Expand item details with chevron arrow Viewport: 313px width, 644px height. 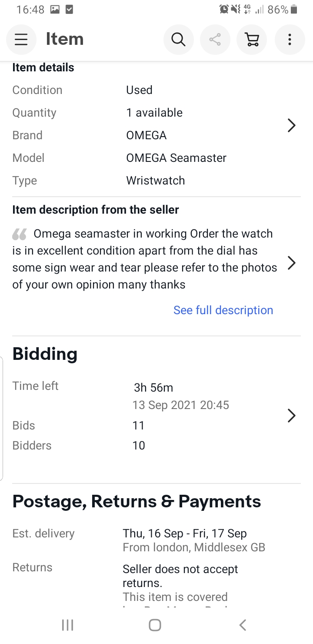(x=292, y=126)
